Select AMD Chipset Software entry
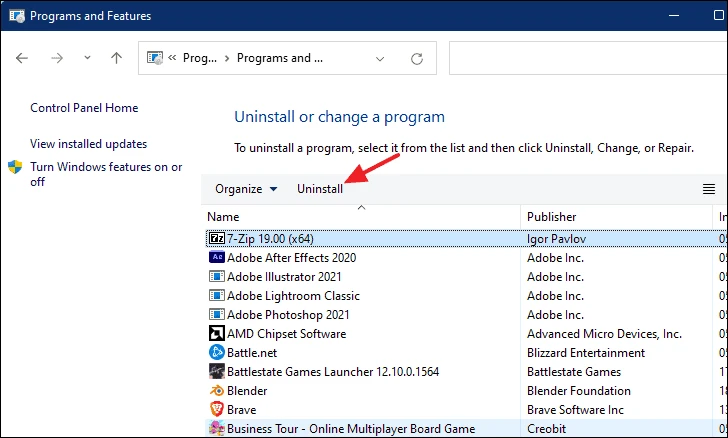The height and width of the screenshot is (438, 728). pyautogui.click(x=286, y=334)
